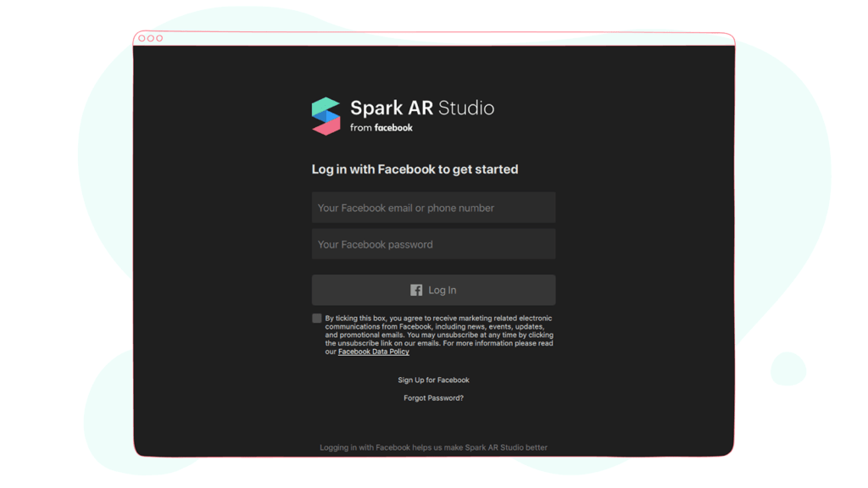This screenshot has height=488, width=868.
Task: Click the second window control circle in the title bar
Action: coord(151,38)
